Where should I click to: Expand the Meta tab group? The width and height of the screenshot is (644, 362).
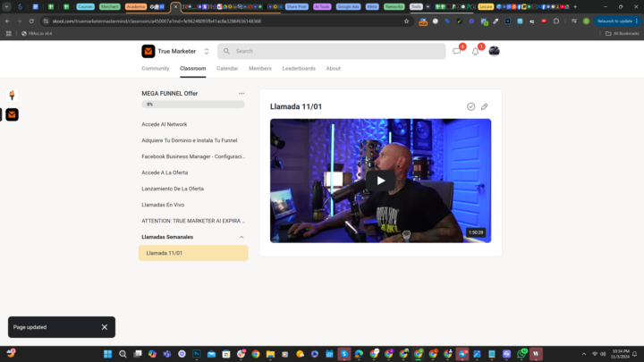coord(372,6)
